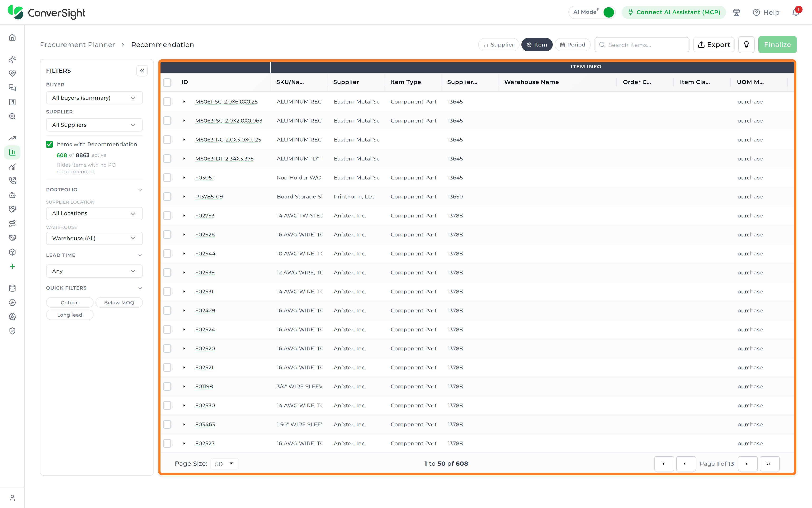Open the user profile icon

[x=12, y=498]
